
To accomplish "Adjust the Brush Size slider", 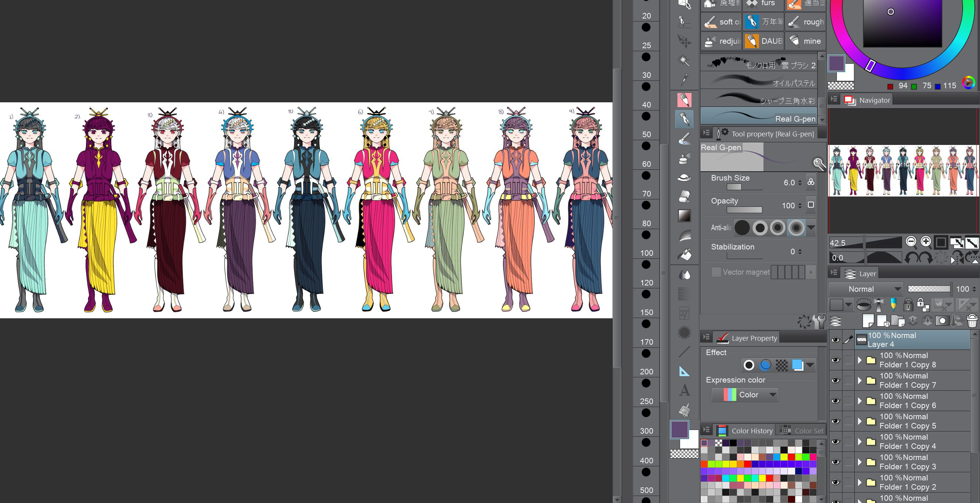I will (x=744, y=187).
